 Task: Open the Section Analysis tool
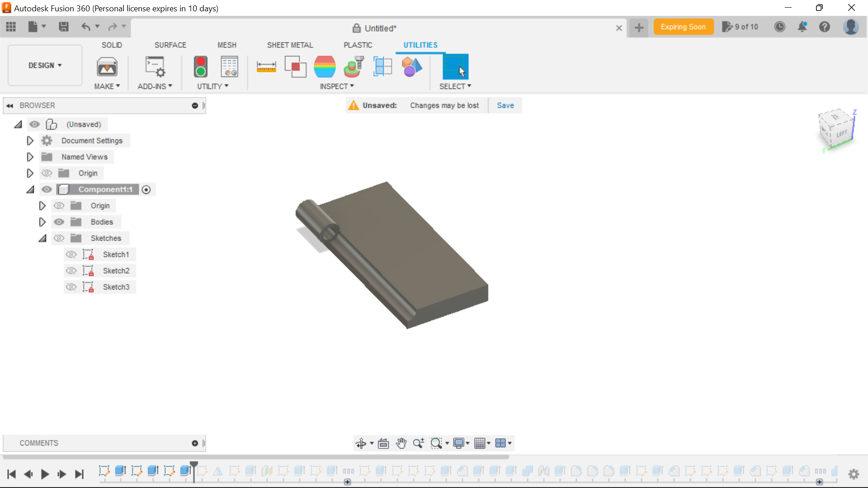pyautogui.click(x=382, y=66)
